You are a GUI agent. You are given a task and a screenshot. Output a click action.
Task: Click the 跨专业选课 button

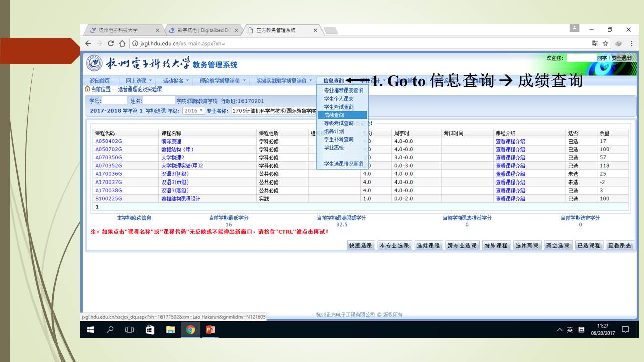pos(462,245)
